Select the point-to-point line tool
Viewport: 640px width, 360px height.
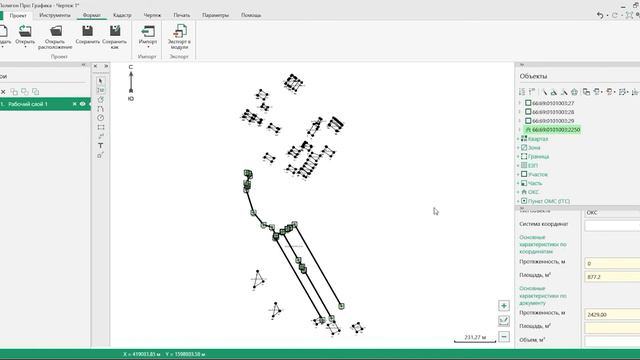[101, 136]
